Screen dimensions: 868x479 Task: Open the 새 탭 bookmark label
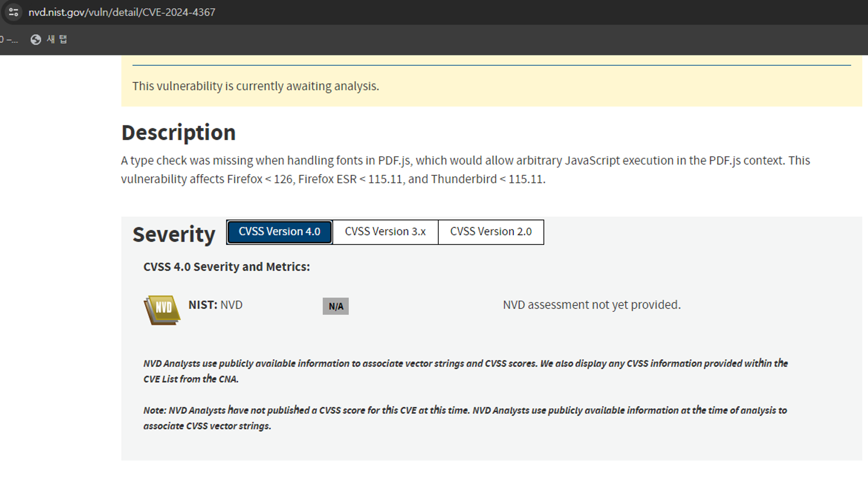[57, 40]
